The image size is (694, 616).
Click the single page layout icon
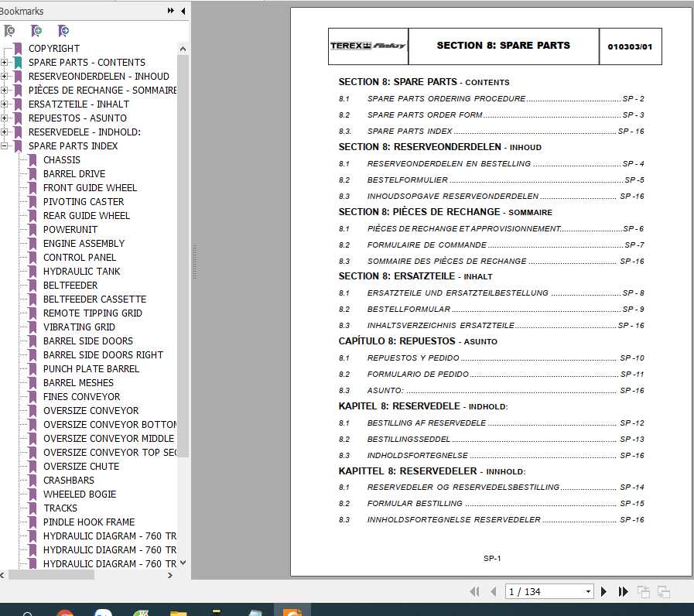pyautogui.click(x=644, y=592)
